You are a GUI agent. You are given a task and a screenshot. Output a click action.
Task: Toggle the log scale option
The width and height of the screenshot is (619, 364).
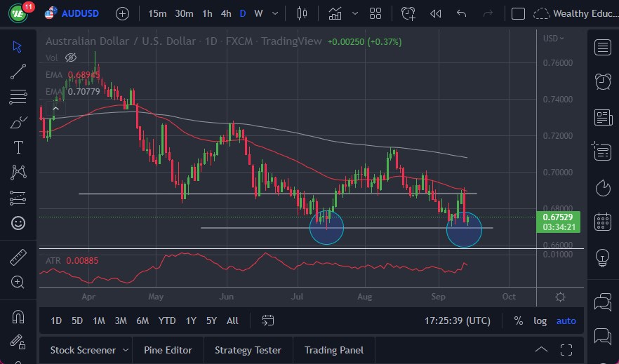540,321
